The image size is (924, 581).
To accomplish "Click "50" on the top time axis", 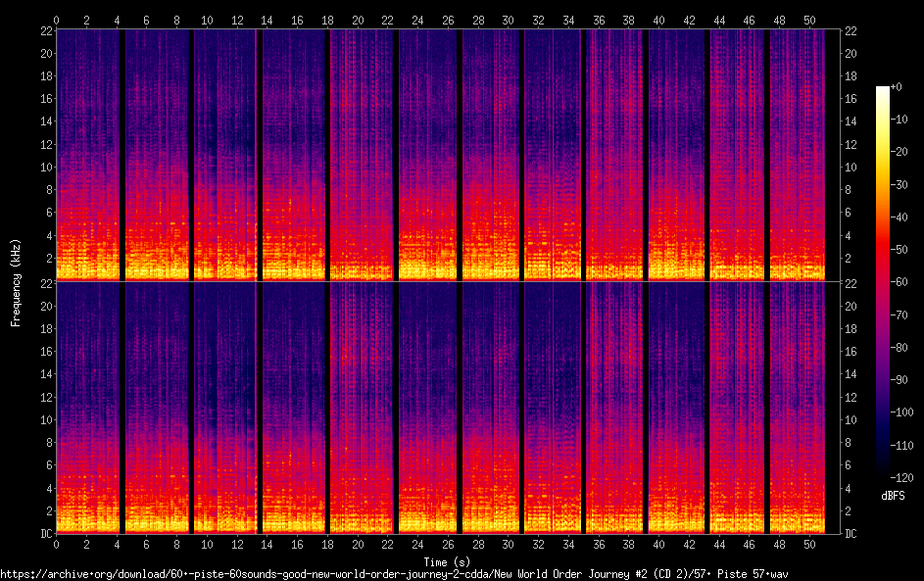I will [x=809, y=20].
